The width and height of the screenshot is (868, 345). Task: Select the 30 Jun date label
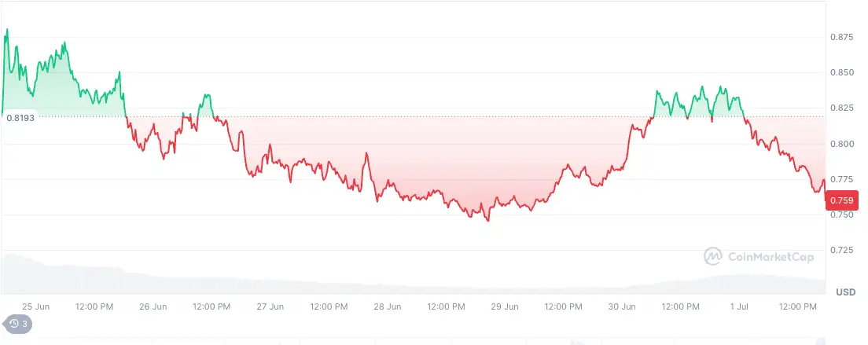coord(623,306)
